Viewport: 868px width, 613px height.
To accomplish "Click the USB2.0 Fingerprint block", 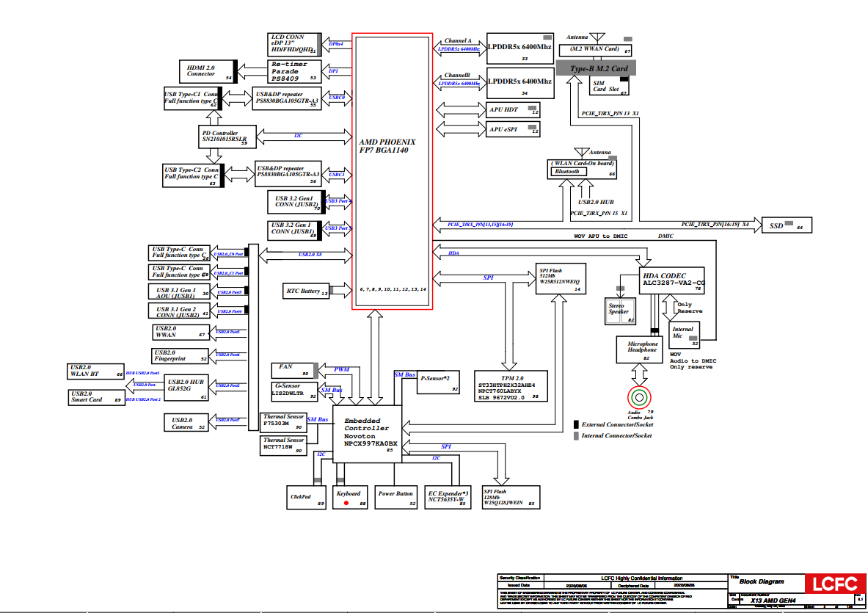I will tap(180, 356).
